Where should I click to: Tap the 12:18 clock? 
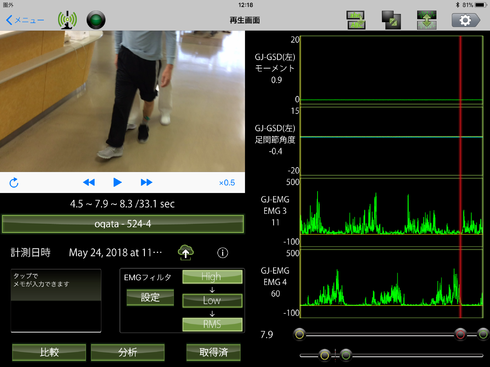pos(246,5)
